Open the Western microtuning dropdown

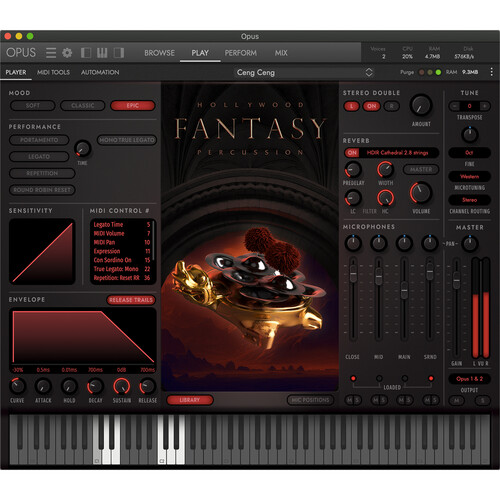(x=469, y=176)
